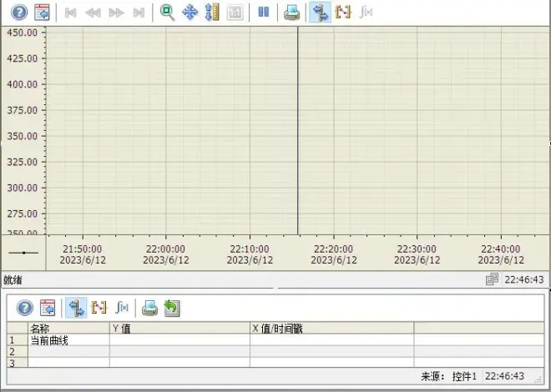Open help in trend control toolbar

[19, 13]
